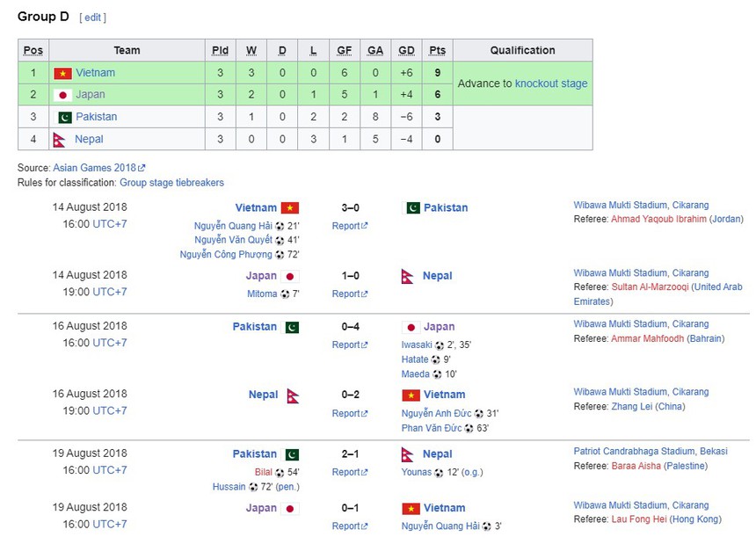Open Report link for Vietnam 3–0 Pakistan
The image size is (756, 544).
point(349,226)
